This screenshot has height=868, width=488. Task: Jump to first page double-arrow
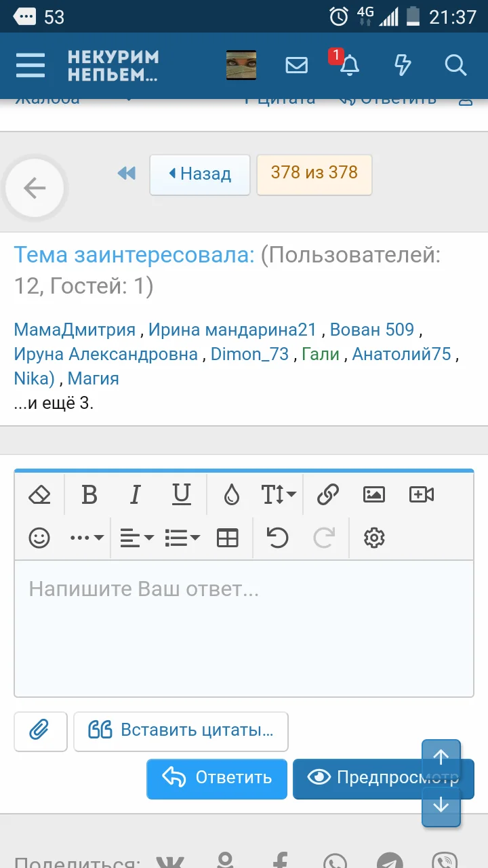click(126, 174)
